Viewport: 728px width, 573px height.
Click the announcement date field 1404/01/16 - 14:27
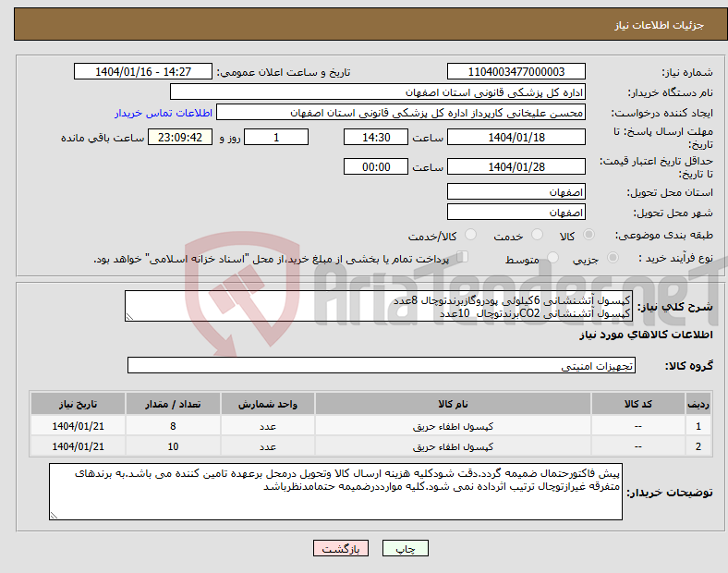coord(143,71)
